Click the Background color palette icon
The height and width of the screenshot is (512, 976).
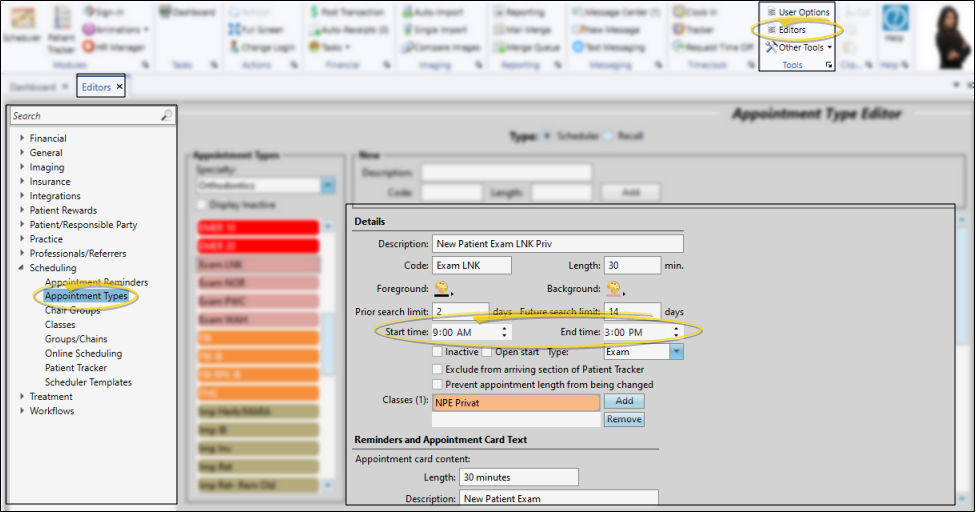click(x=613, y=289)
